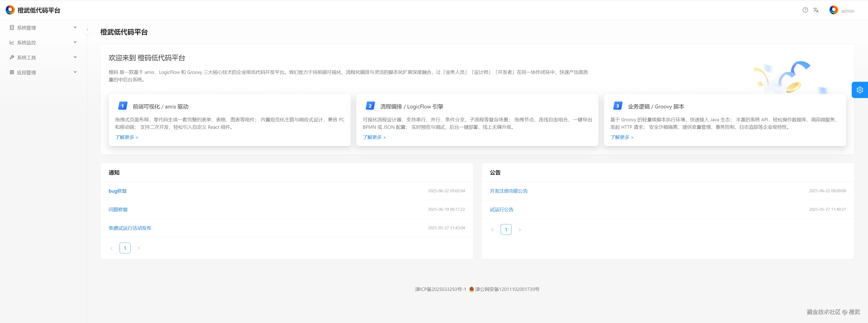Open the 系统工具 menu item
The image size is (868, 323).
[x=26, y=58]
